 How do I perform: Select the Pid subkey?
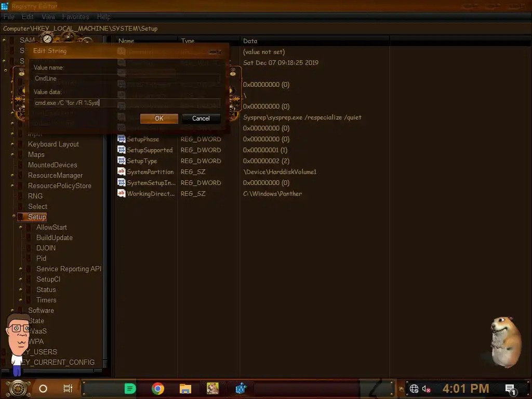41,258
